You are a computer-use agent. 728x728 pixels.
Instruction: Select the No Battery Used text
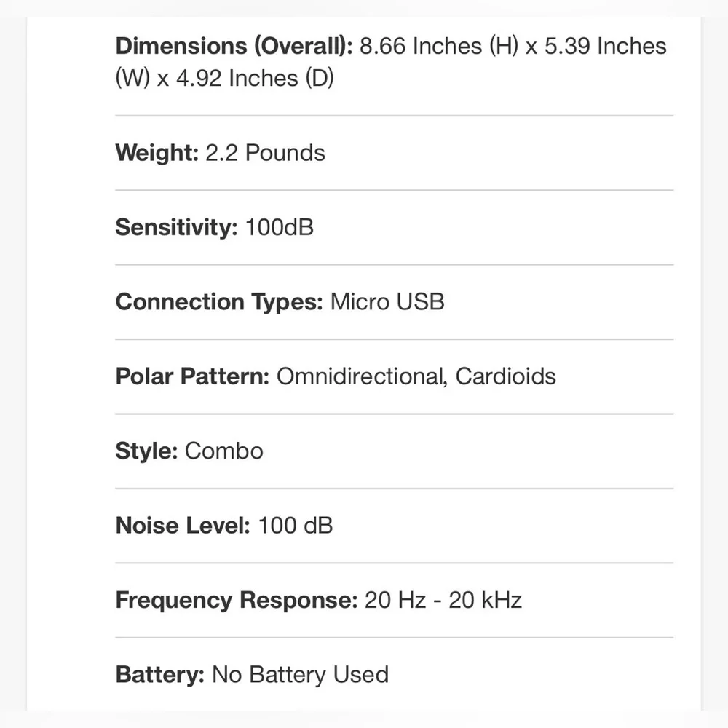[300, 675]
